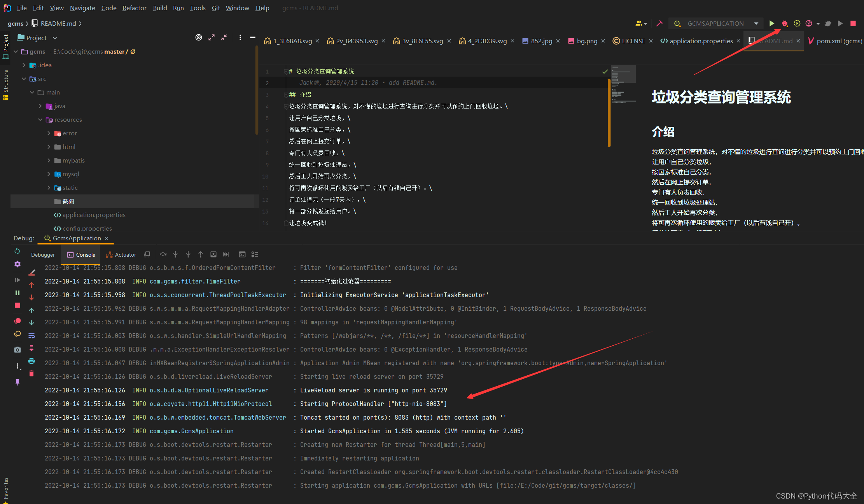
Task: Toggle scroll to end of console
Action: tap(31, 348)
